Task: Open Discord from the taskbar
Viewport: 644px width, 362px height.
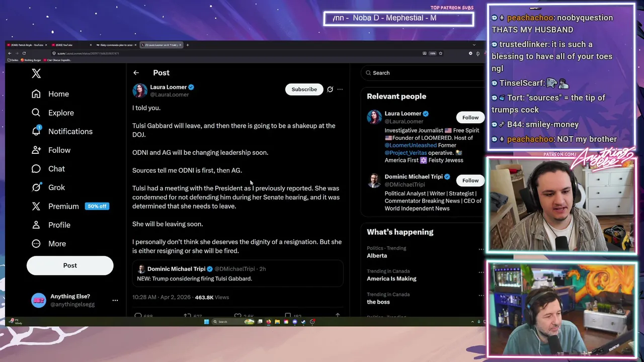Action: [x=295, y=322]
